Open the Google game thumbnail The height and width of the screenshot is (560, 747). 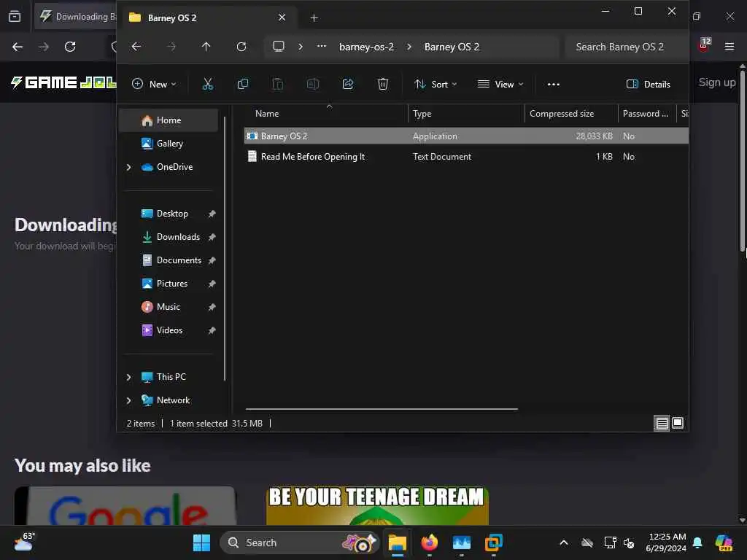[x=125, y=506]
